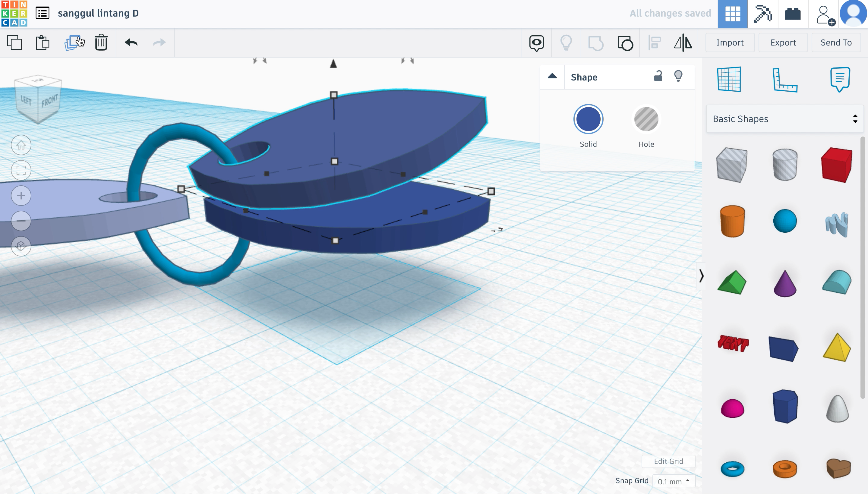Click the Ungroup shapes icon
Viewport: 868px width, 494px height.
(625, 43)
